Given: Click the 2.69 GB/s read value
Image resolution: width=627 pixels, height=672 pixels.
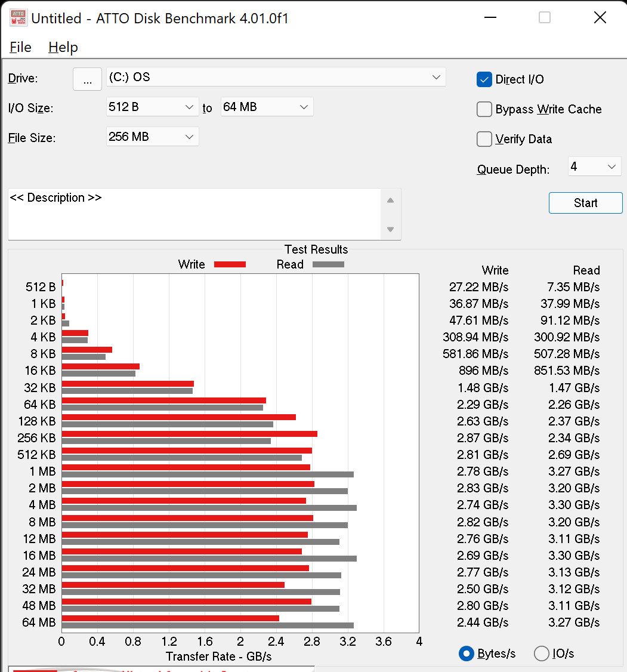Looking at the screenshot, I should tap(574, 454).
